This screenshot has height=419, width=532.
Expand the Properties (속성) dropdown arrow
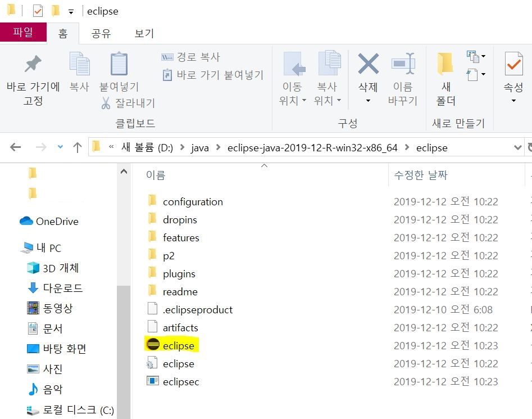513,101
